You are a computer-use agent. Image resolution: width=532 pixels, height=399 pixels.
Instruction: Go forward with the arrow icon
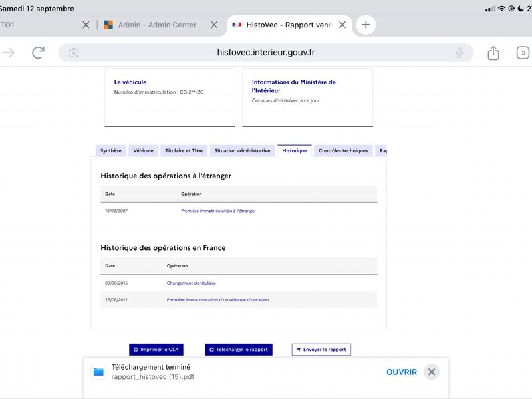coord(9,53)
